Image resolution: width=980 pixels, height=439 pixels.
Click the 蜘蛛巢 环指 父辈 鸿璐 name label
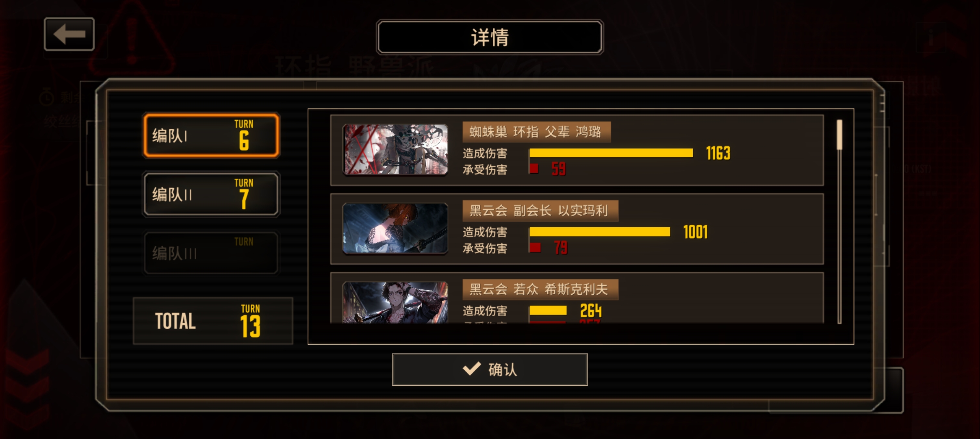(x=536, y=132)
